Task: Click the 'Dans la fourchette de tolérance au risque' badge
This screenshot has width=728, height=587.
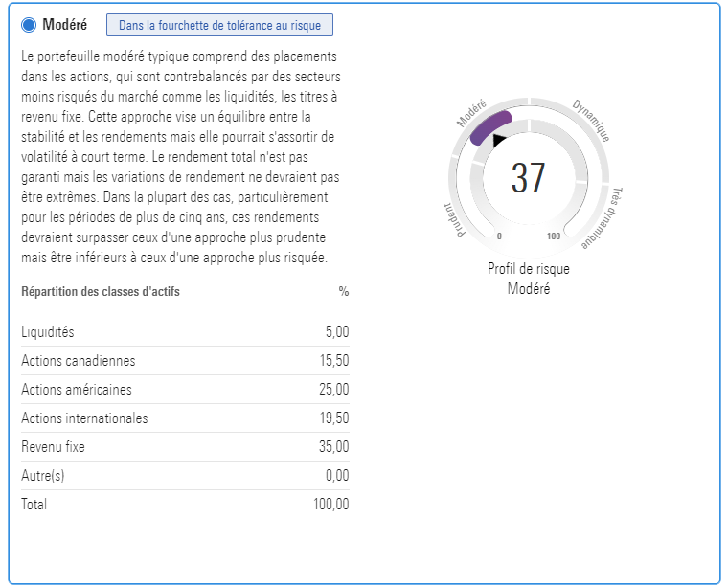Action: (219, 25)
